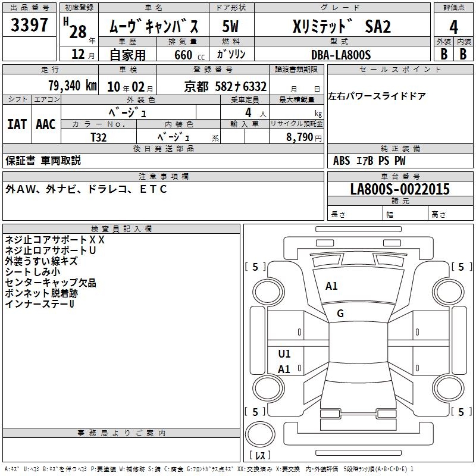Click the ボンネット脱着跡 inspector note line

[x=41, y=293]
